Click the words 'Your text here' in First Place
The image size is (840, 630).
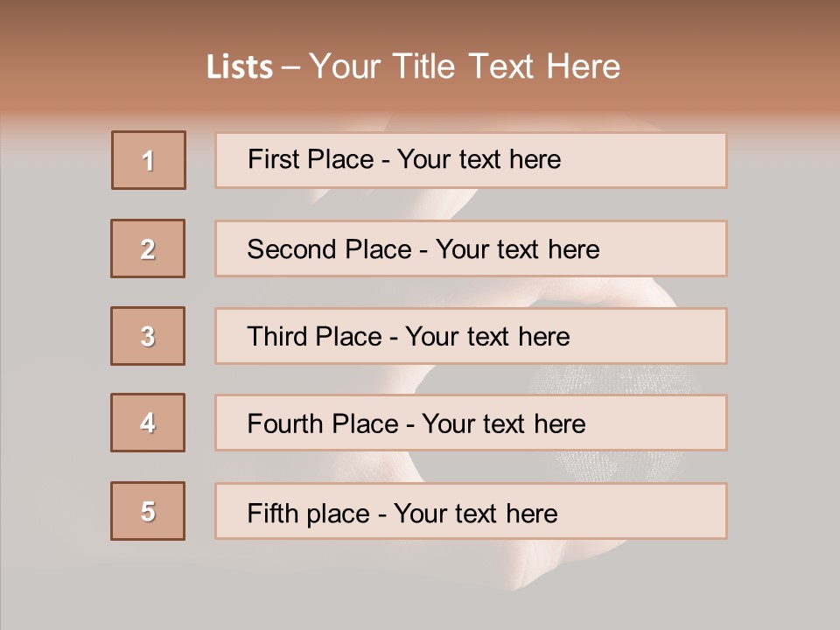click(479, 159)
